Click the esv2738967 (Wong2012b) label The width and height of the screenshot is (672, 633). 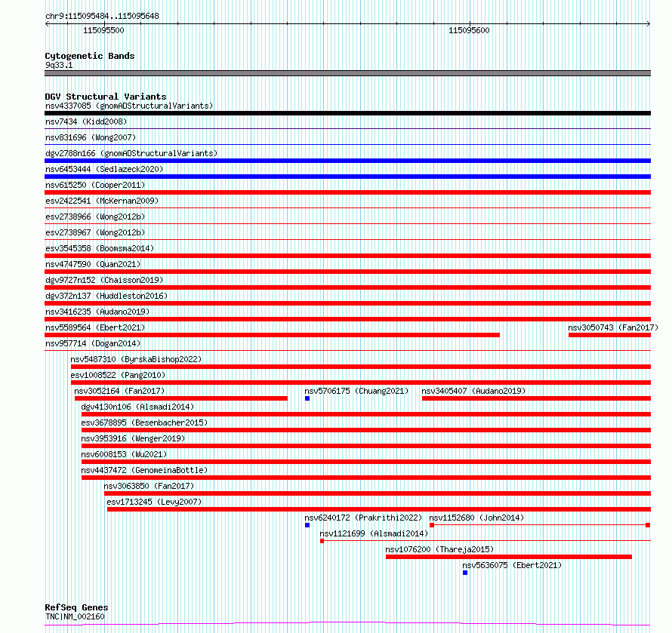[95, 232]
